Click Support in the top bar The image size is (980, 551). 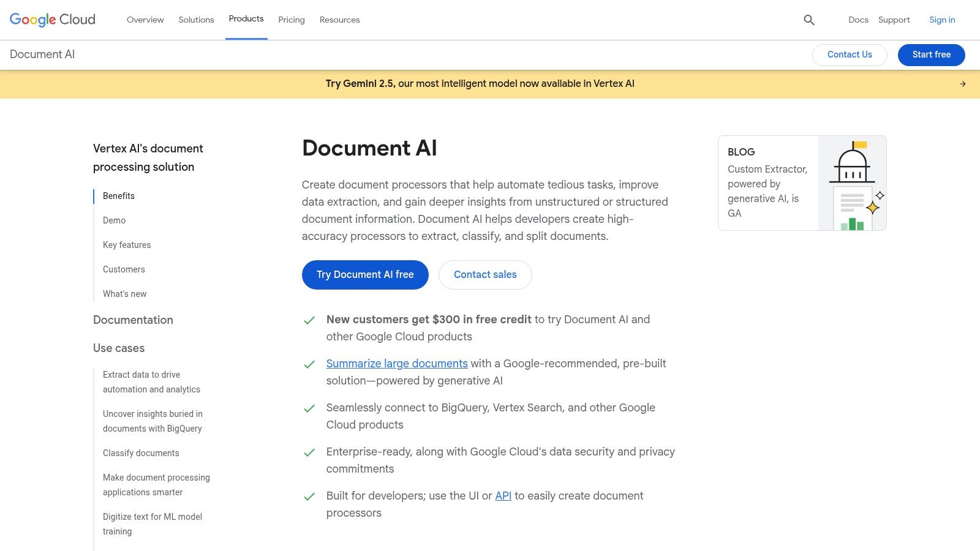(x=894, y=20)
